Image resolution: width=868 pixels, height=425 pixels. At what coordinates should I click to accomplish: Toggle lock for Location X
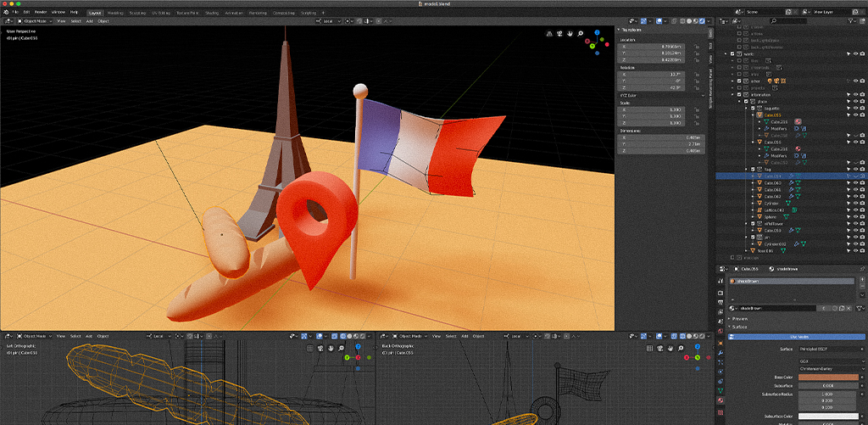click(696, 46)
